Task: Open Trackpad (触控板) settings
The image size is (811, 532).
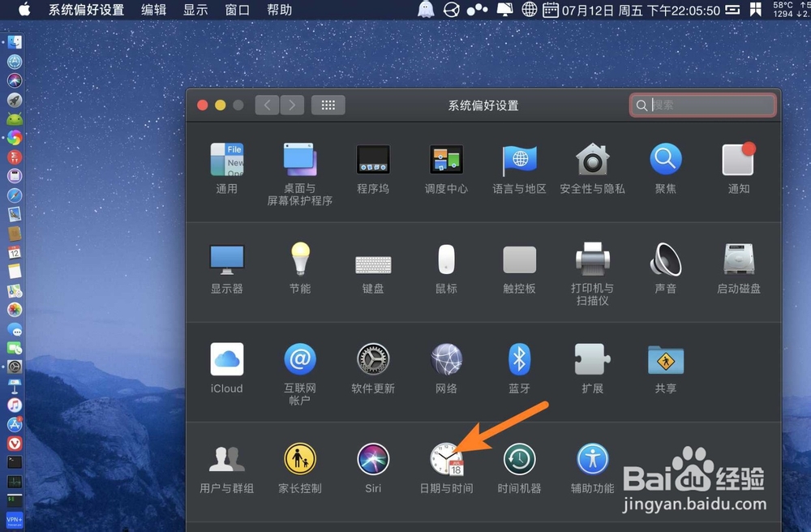Action: (x=518, y=264)
